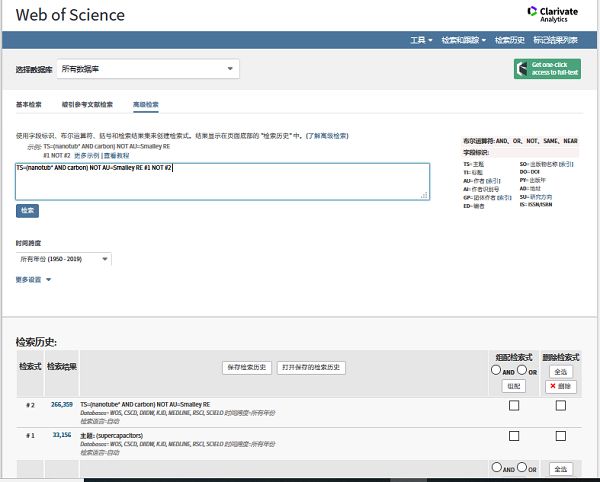Viewport: 600px width, 482px height.
Task: Open 标记结果列表 in the top navigation bar
Action: coord(555,40)
